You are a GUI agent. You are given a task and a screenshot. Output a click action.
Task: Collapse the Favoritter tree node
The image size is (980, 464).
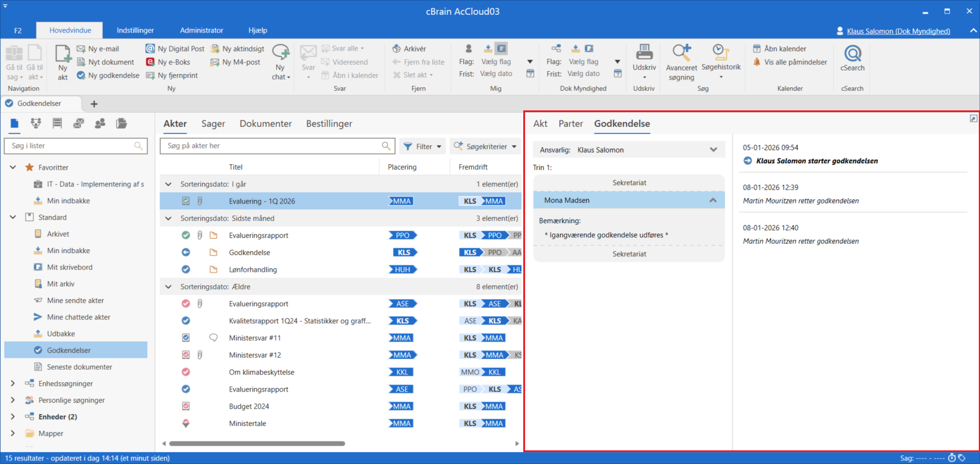[13, 167]
